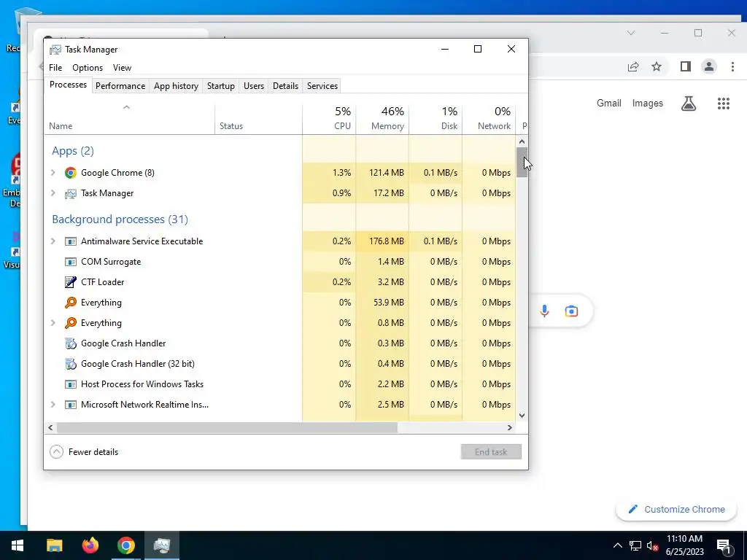The height and width of the screenshot is (560, 747).
Task: Switch to the Startup tab
Action: click(221, 86)
